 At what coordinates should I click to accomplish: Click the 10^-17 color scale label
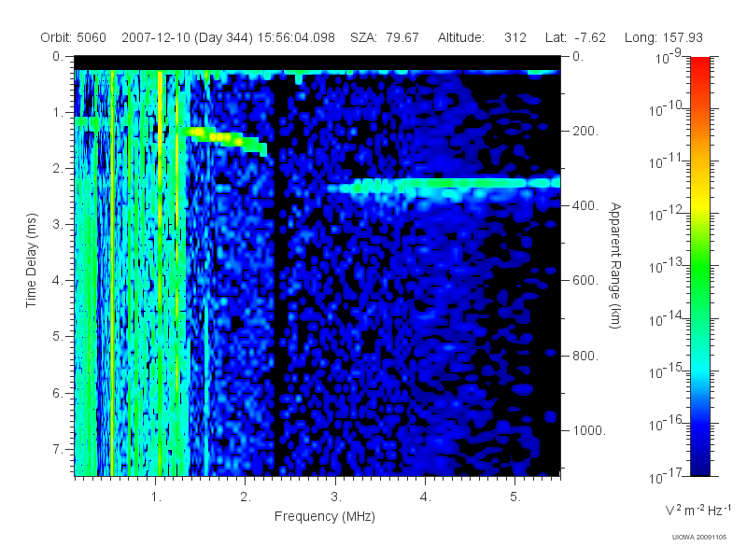[667, 476]
